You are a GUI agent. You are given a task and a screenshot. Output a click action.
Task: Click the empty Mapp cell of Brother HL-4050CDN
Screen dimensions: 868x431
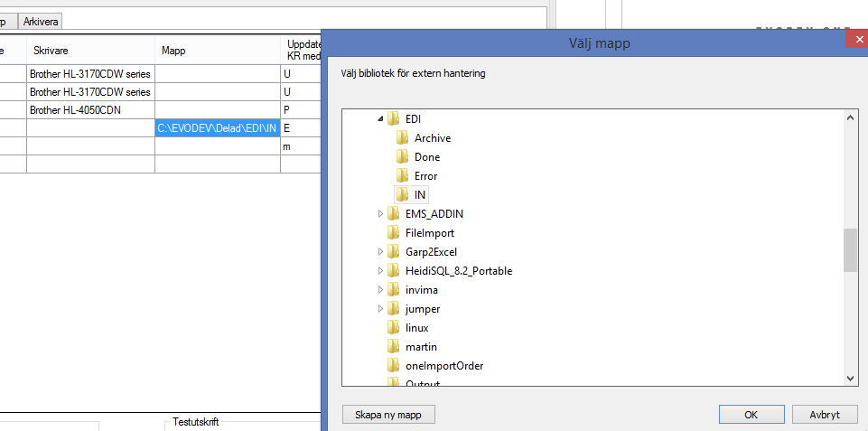218,110
